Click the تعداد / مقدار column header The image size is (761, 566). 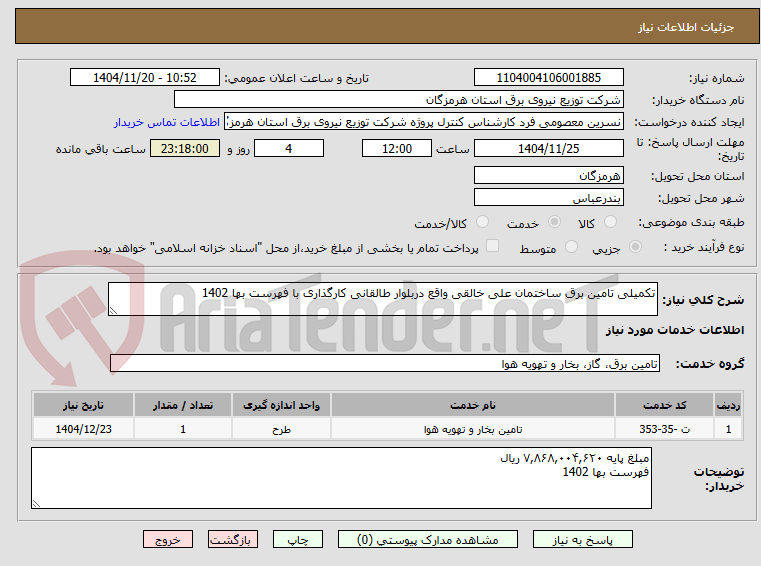pyautogui.click(x=183, y=405)
